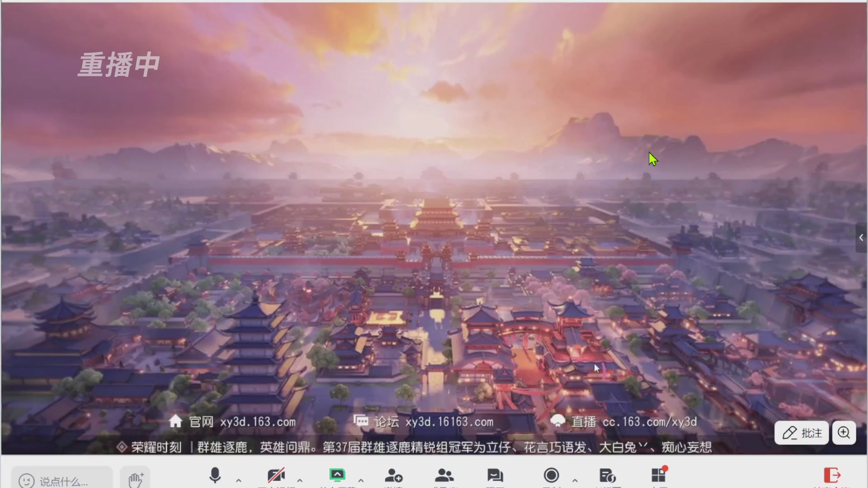Click the 重播中 replay label
Screen dimensions: 868x488
[x=119, y=65]
